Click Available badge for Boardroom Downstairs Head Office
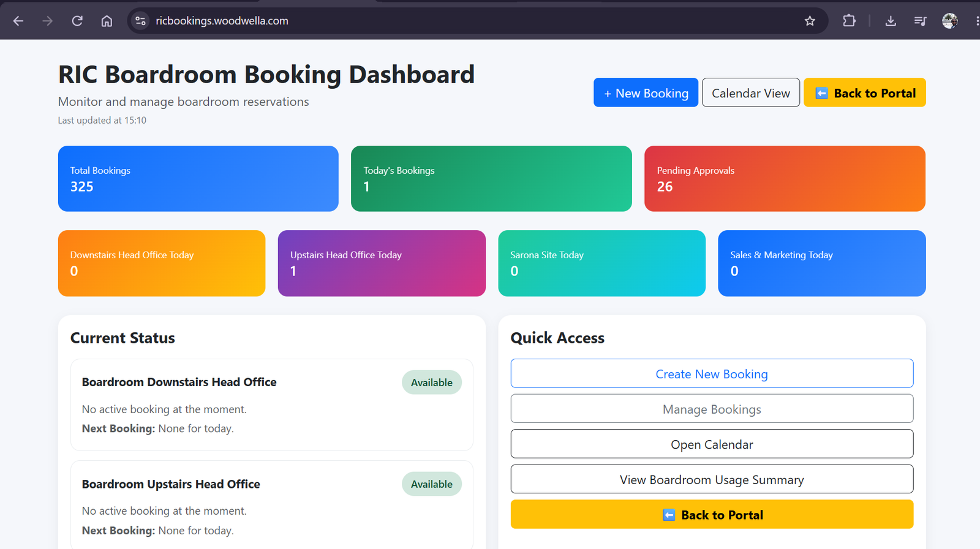 click(432, 383)
